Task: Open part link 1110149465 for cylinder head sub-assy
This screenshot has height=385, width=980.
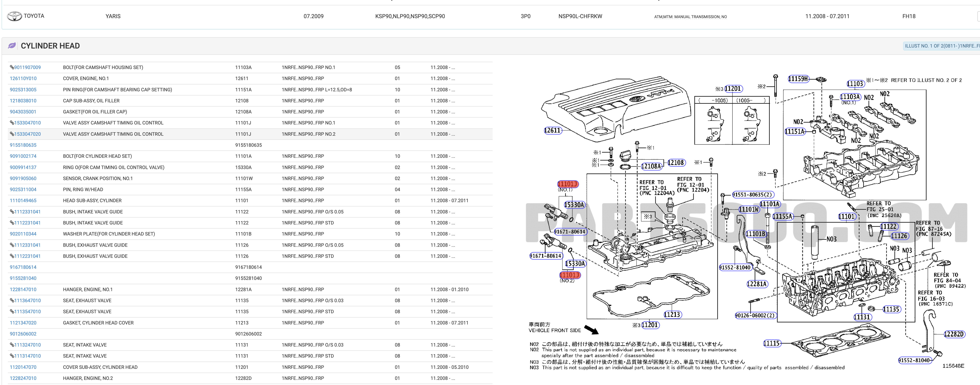Action: pyautogui.click(x=23, y=201)
